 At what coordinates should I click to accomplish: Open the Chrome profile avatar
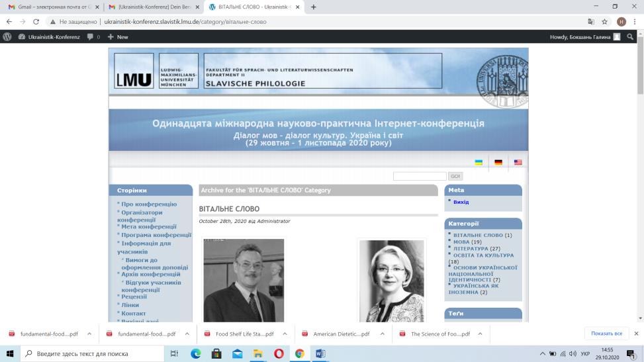tap(621, 22)
